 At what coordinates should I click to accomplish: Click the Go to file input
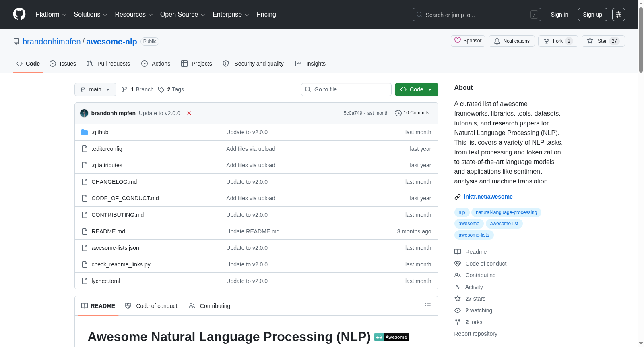(346, 89)
